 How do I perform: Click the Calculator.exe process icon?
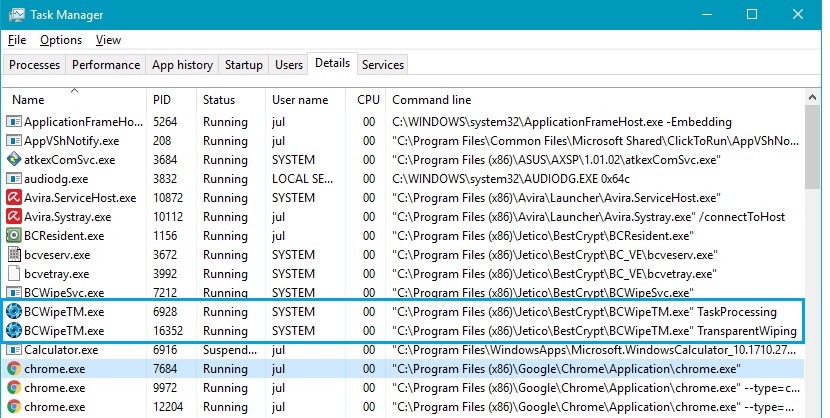[x=14, y=350]
